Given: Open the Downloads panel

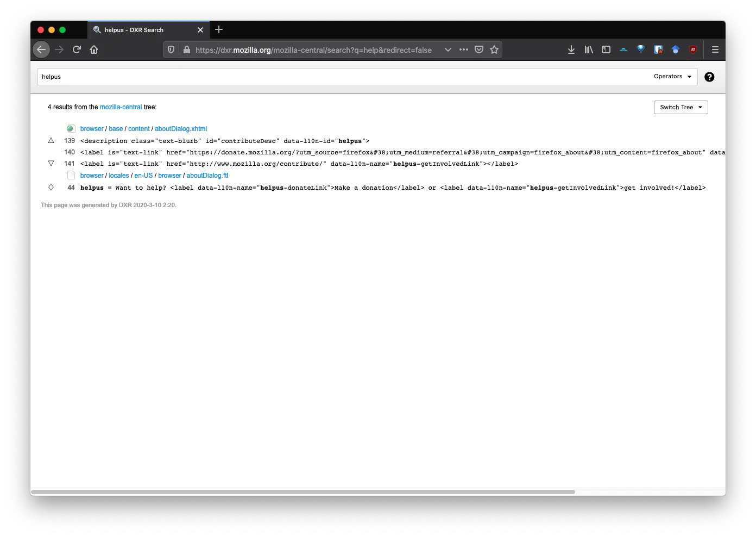Looking at the screenshot, I should click(571, 49).
